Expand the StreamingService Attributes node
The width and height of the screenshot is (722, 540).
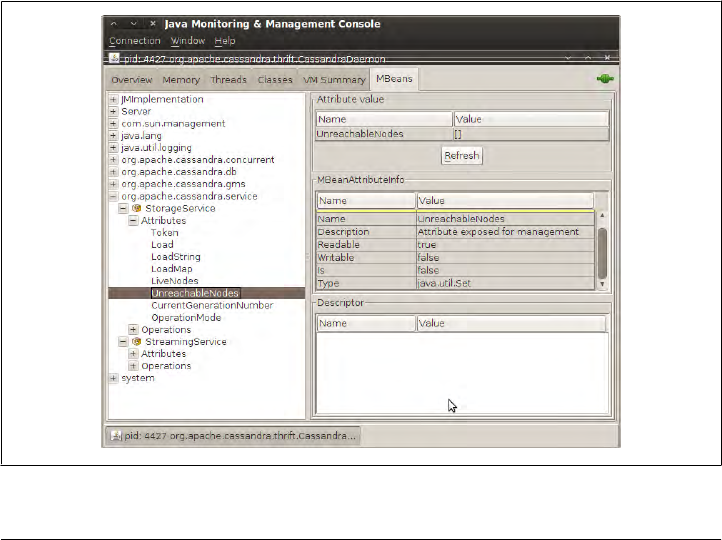[x=133, y=354]
